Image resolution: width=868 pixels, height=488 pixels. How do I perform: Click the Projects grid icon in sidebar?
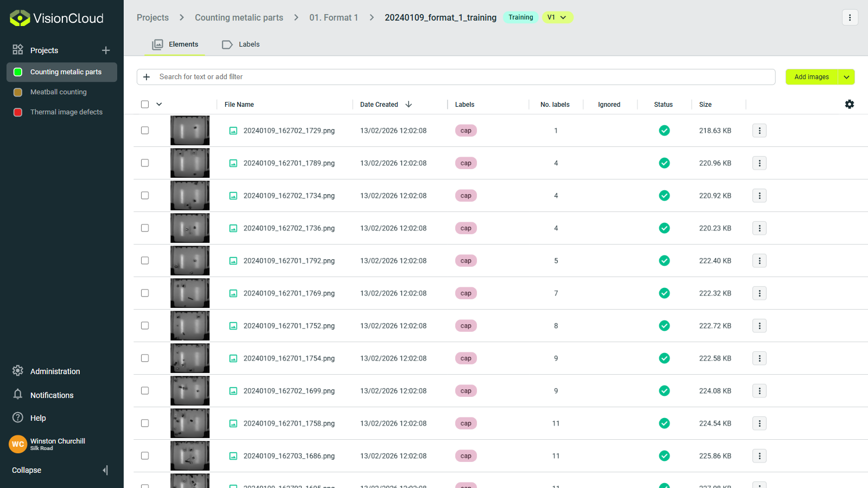(18, 50)
